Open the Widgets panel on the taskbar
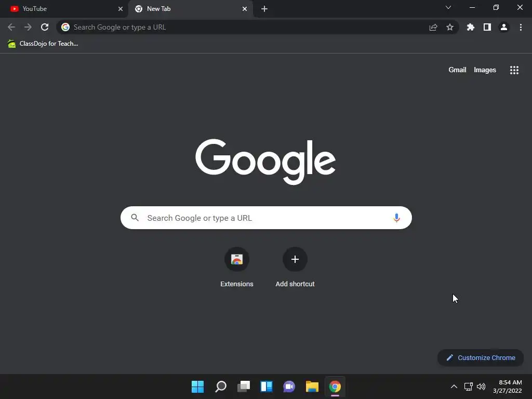532x399 pixels. (x=267, y=387)
